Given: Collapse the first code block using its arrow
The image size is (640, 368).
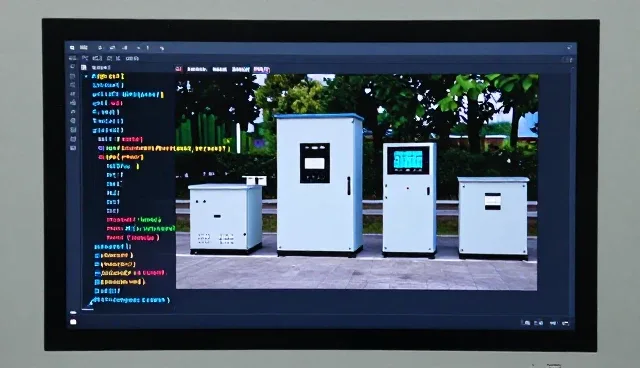Looking at the screenshot, I should (x=86, y=76).
